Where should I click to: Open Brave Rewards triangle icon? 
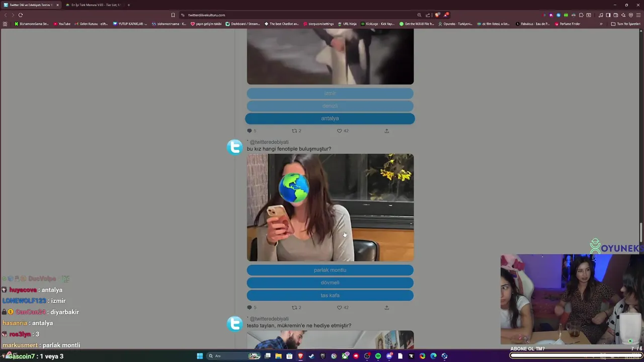pyautogui.click(x=446, y=15)
